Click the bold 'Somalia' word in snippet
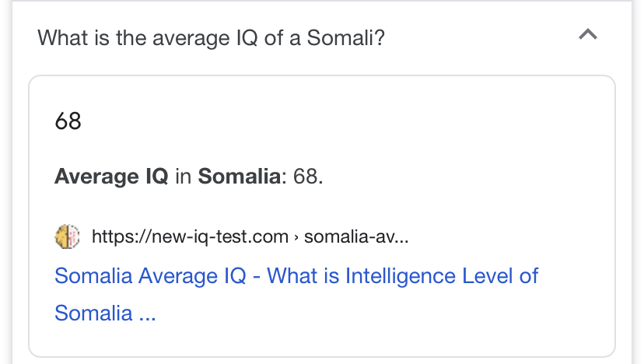Screen dimensions: 644x364 (x=240, y=177)
